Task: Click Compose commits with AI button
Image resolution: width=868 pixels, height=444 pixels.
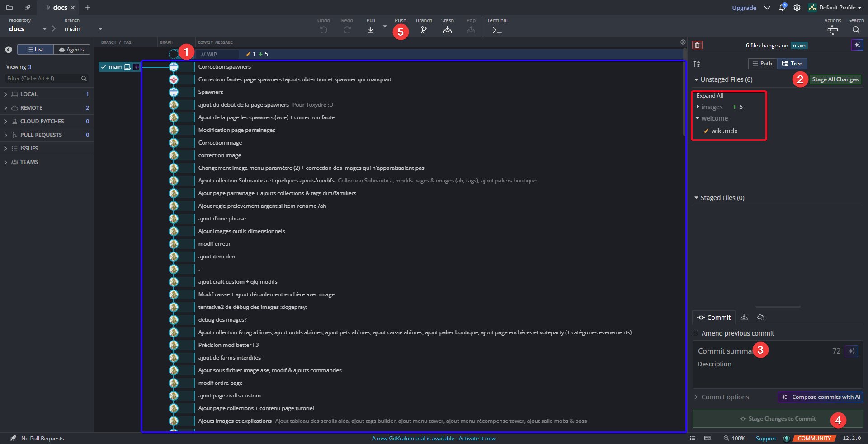Action: pyautogui.click(x=821, y=397)
